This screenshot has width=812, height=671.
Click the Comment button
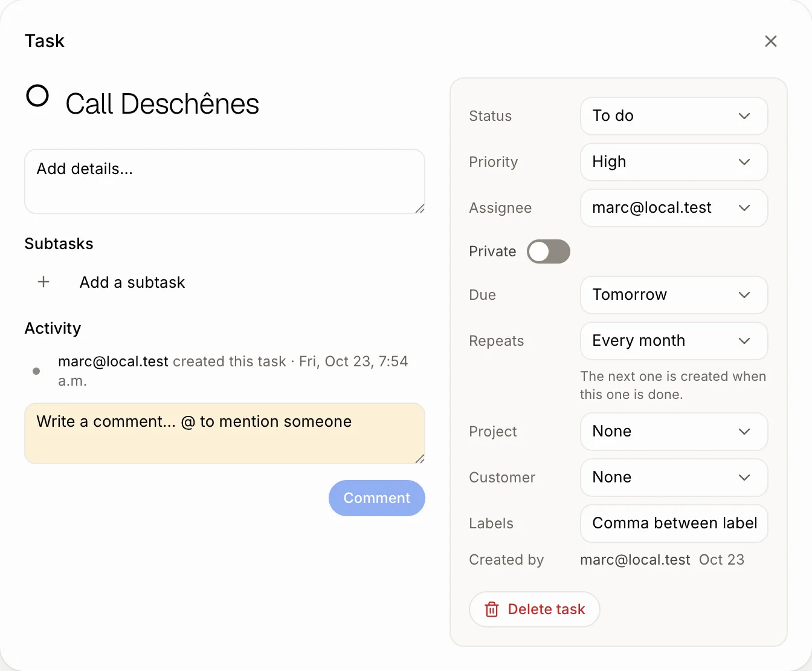377,498
